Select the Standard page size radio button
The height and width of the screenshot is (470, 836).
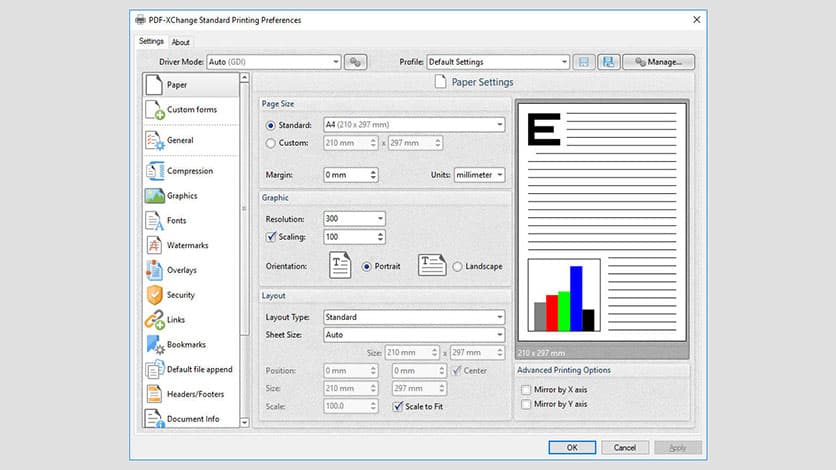tap(271, 126)
